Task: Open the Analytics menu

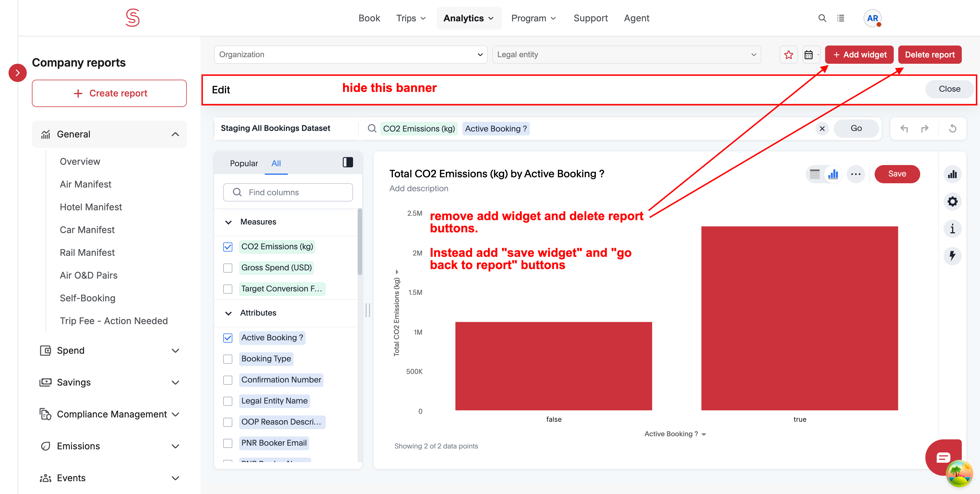Action: pyautogui.click(x=469, y=18)
